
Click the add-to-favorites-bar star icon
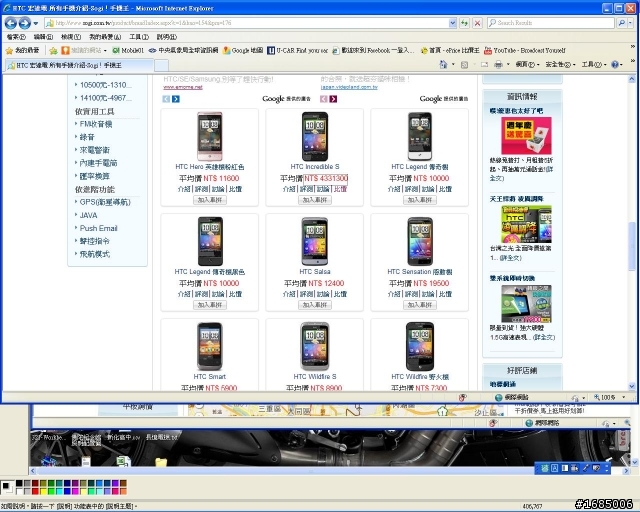pyautogui.click(x=53, y=51)
